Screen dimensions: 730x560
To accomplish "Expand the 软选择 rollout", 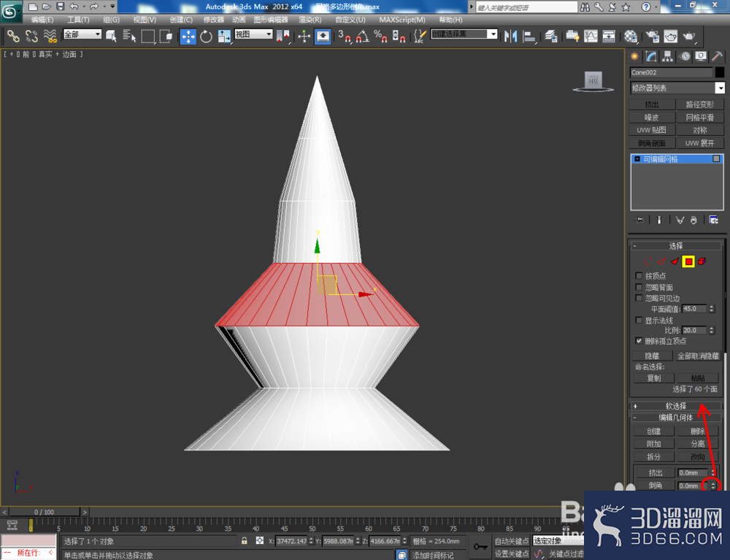I will tap(675, 406).
